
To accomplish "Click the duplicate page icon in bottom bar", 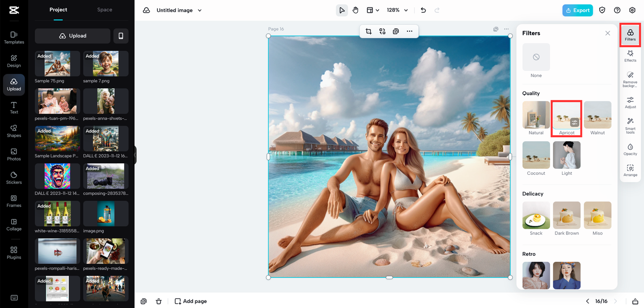I will click(x=144, y=301).
